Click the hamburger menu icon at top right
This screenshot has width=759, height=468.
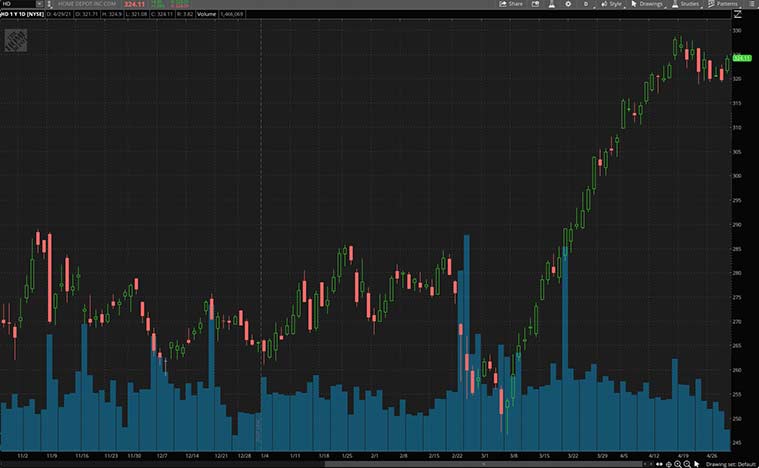coord(750,4)
